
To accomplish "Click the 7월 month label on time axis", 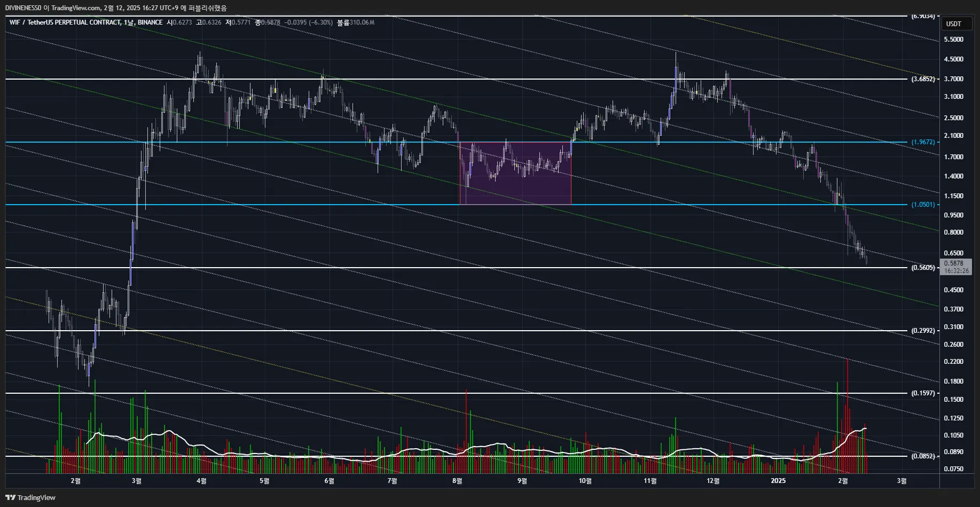I will [x=392, y=481].
